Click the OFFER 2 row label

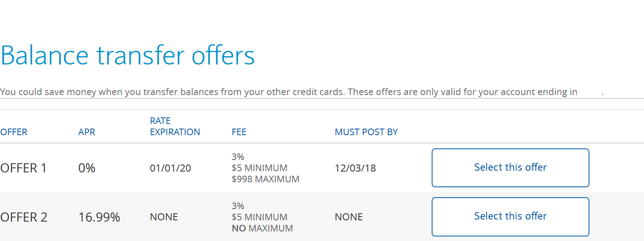click(x=24, y=217)
